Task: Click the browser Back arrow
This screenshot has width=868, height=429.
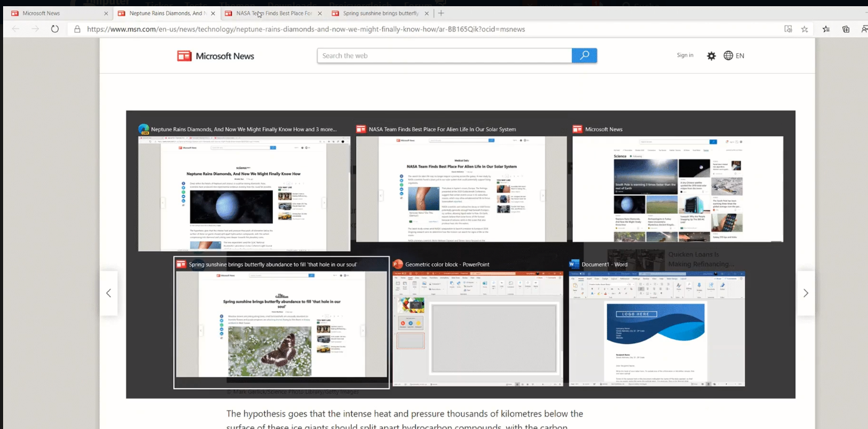Action: coord(16,29)
